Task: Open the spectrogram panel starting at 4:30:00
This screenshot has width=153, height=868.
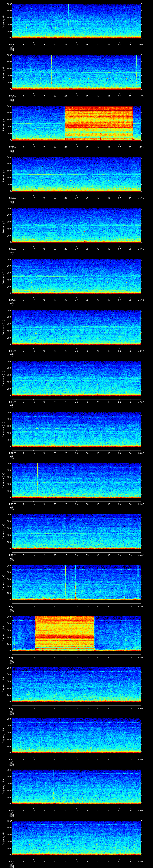Action: pos(76,72)
